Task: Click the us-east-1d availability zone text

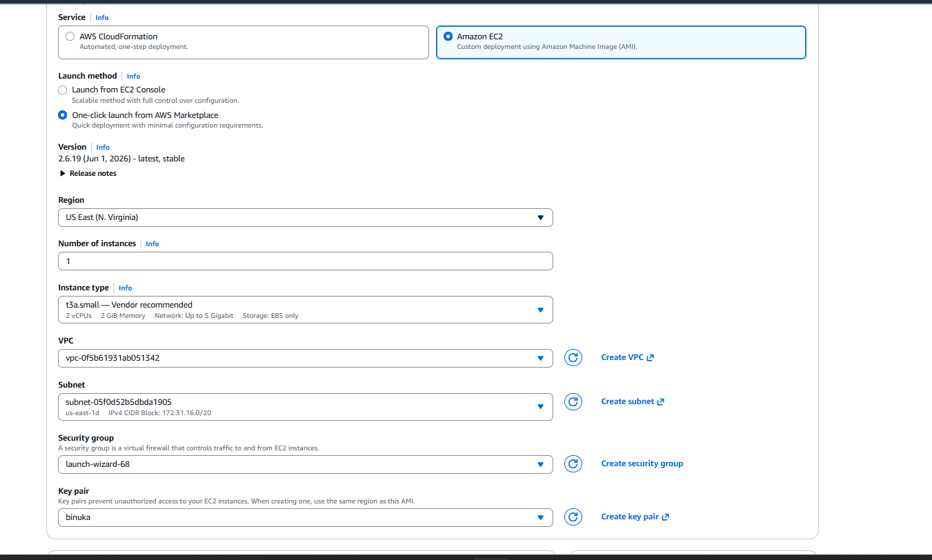Action: point(83,413)
